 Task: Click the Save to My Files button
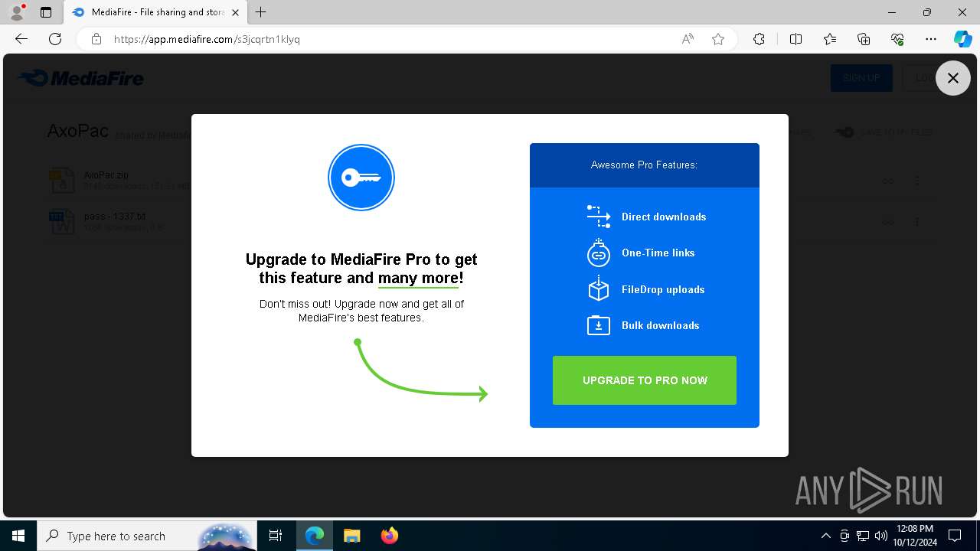[884, 132]
